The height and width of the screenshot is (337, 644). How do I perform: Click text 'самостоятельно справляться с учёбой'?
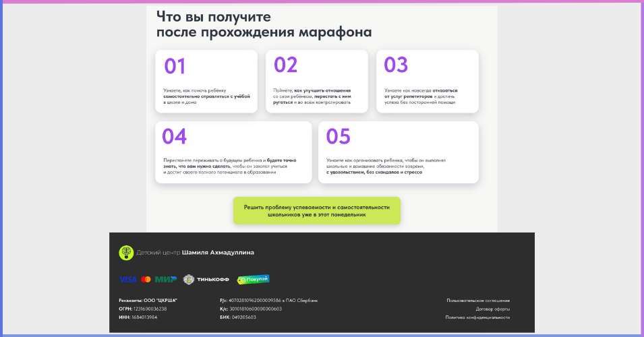206,96
